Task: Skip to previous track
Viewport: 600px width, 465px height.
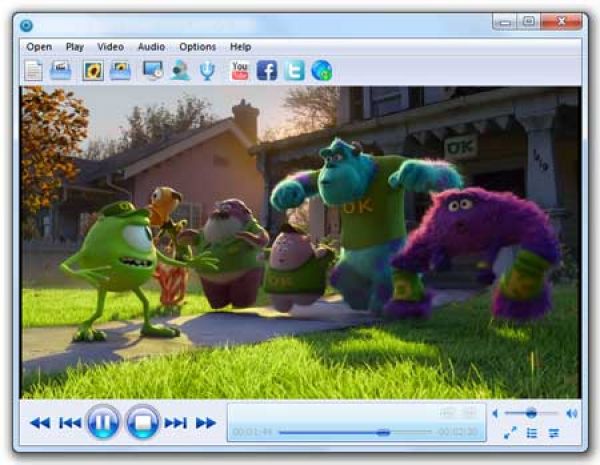Action: (70, 423)
